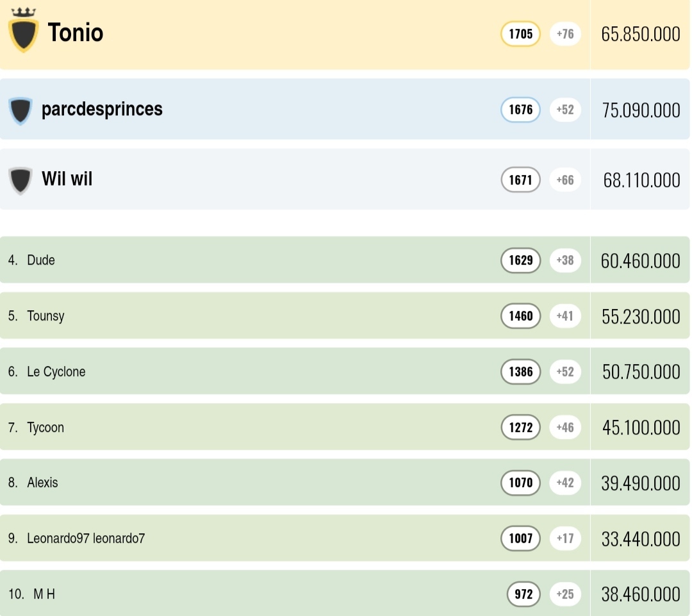Click the +17 gain badge for Leonardo97
The image size is (692, 616).
[565, 538]
